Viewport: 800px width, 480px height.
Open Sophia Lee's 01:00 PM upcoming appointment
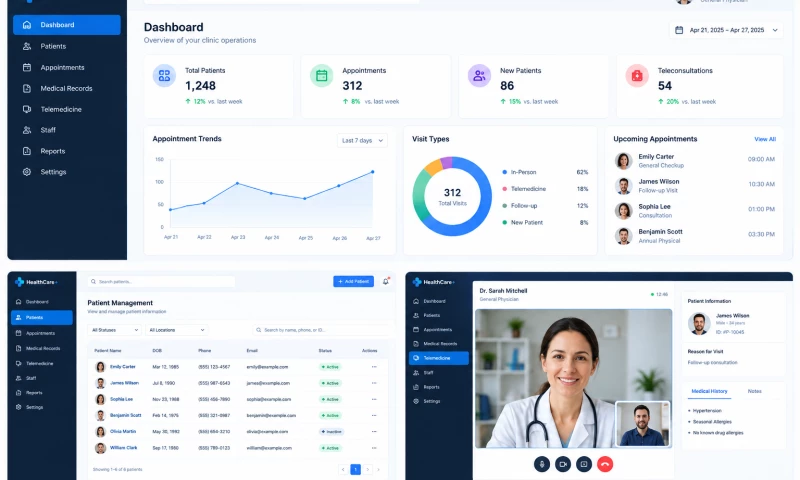pos(694,211)
